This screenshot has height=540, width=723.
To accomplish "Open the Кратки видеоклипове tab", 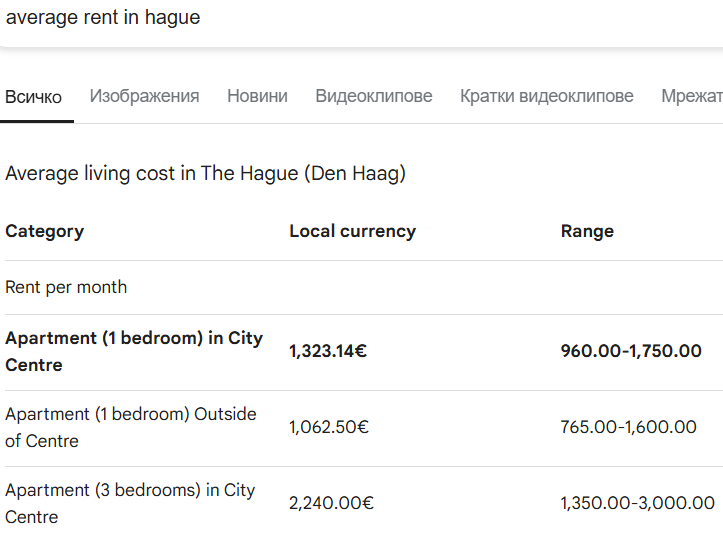I will [547, 96].
